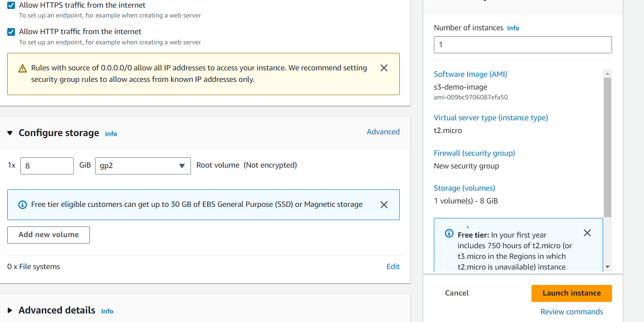
Task: Select the s3-demo-image text
Action: 460,87
